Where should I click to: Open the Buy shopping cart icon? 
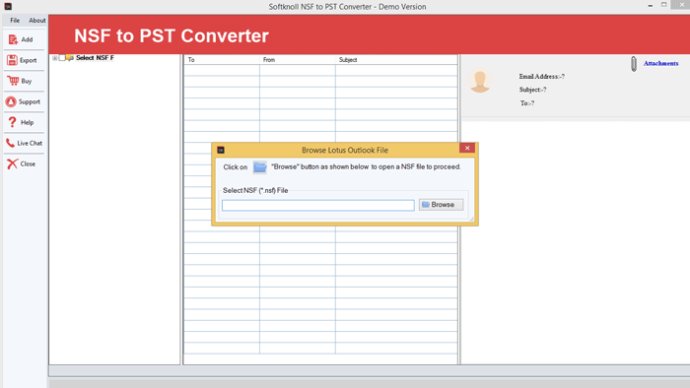(x=13, y=81)
